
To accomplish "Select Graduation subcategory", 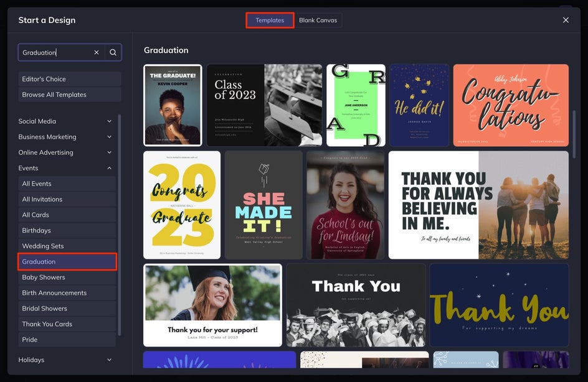I will pos(67,262).
